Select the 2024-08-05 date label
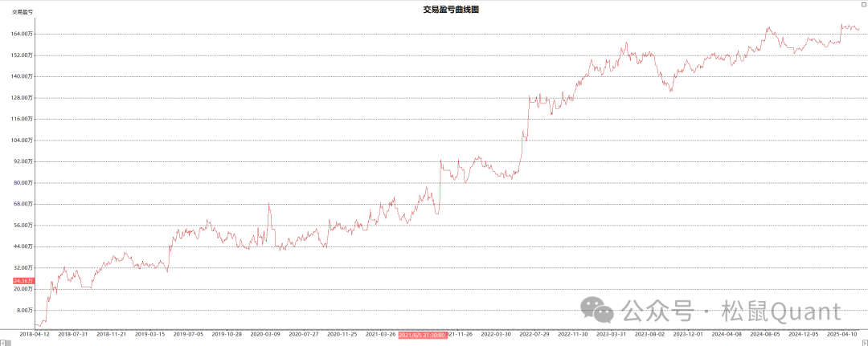The height and width of the screenshot is (346, 868). coord(765,334)
